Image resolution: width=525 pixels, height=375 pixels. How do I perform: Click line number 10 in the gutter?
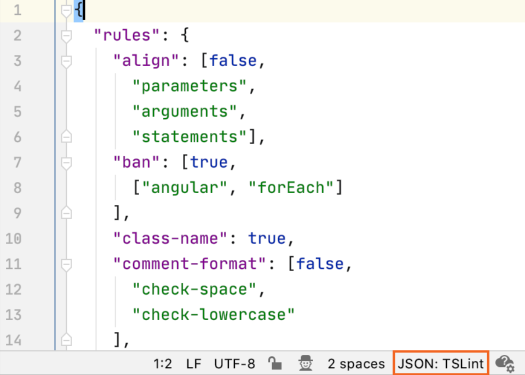tap(14, 239)
